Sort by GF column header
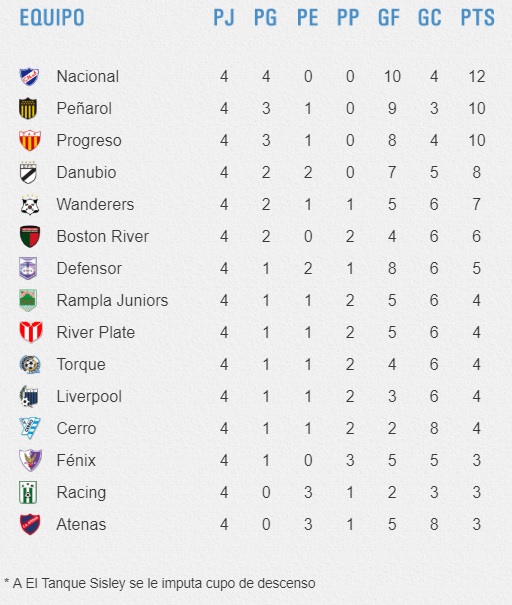 click(x=389, y=18)
